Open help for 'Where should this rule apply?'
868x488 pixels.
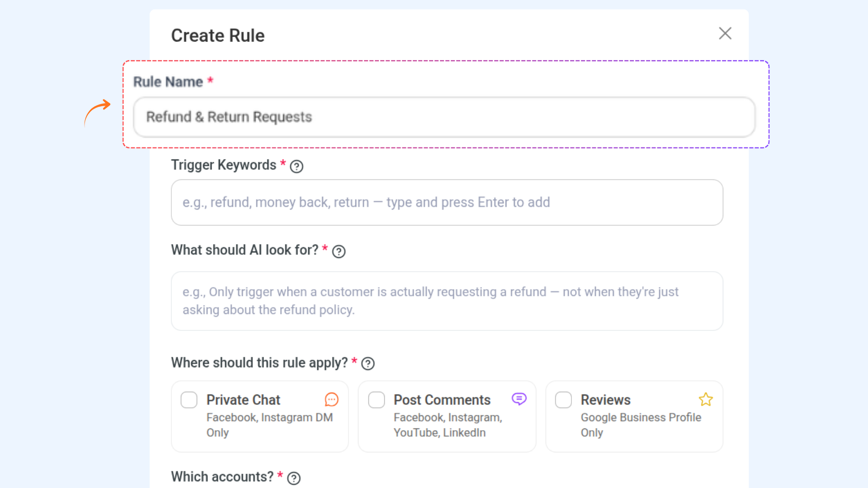pos(368,364)
